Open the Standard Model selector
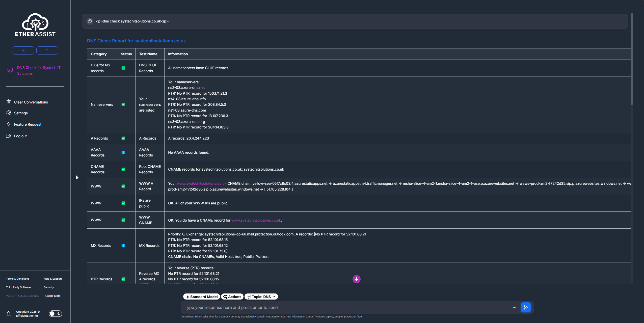Image resolution: width=644 pixels, height=323 pixels. [x=202, y=297]
